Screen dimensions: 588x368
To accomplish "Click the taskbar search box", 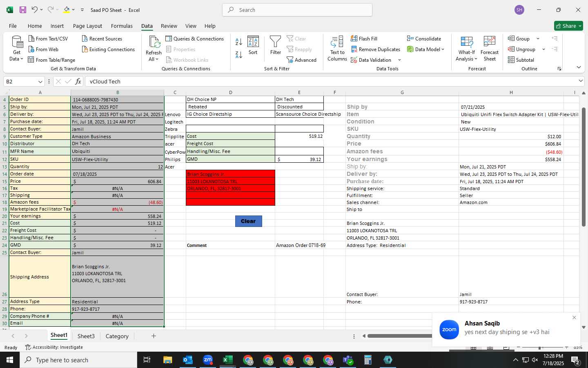I will point(78,360).
